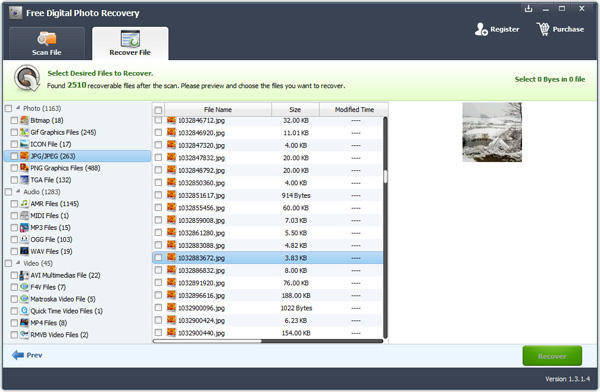Click the TGA File category icon

24,180
